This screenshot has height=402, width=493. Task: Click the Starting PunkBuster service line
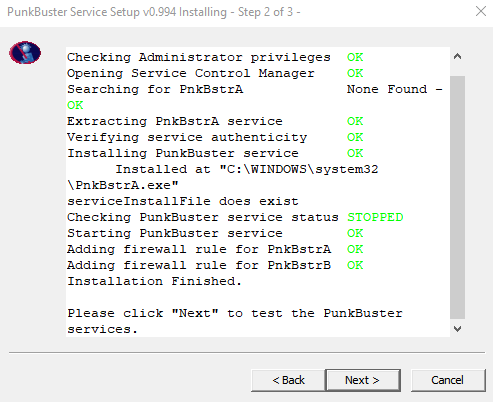[215, 233]
